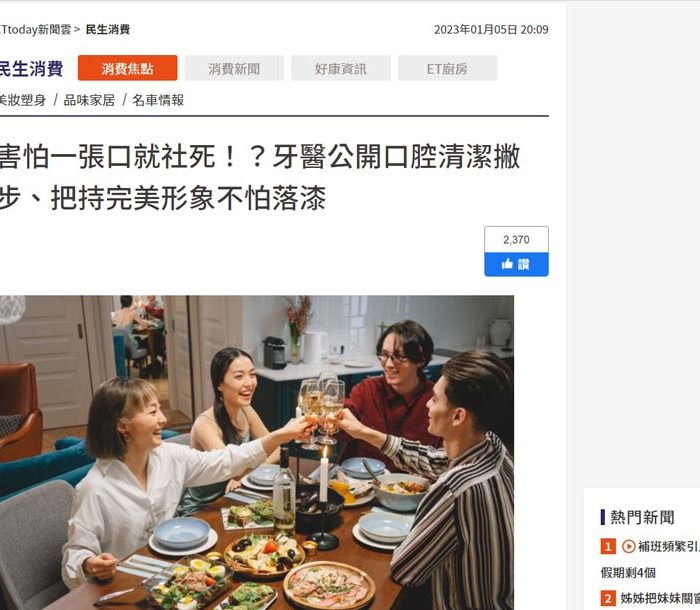Click the orange number 1 ranking badge
The image size is (700, 610).
pyautogui.click(x=608, y=546)
